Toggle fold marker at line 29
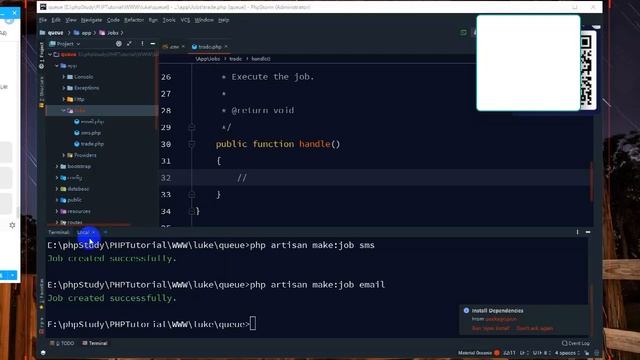The width and height of the screenshot is (640, 360). pos(191,127)
